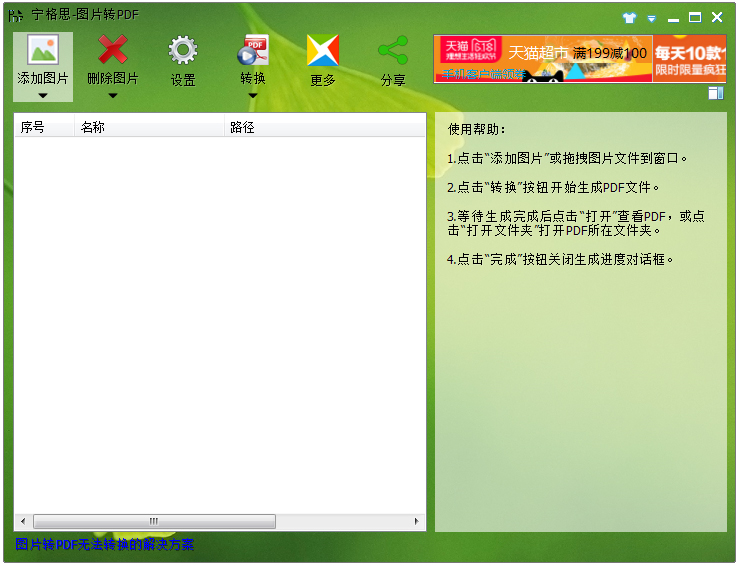Click the 天猫超市 banner advertisement
Screen dimensions: 738x566
543,59
